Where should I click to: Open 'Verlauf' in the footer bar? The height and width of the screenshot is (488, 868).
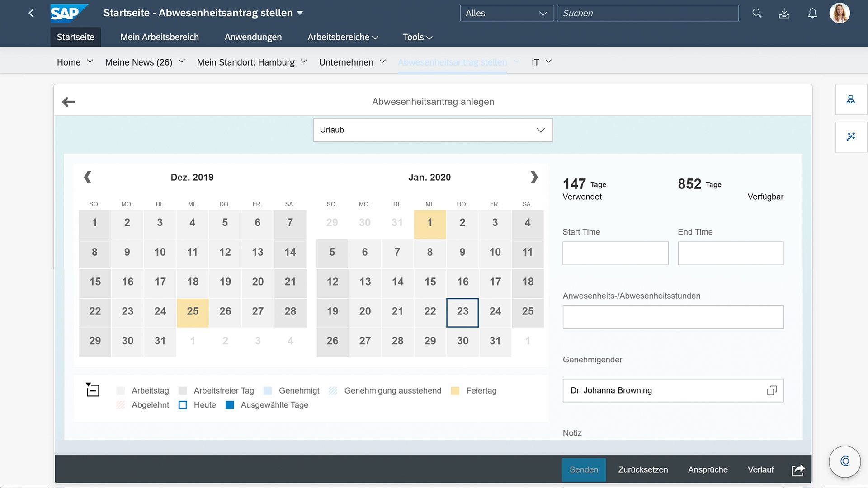coord(760,469)
